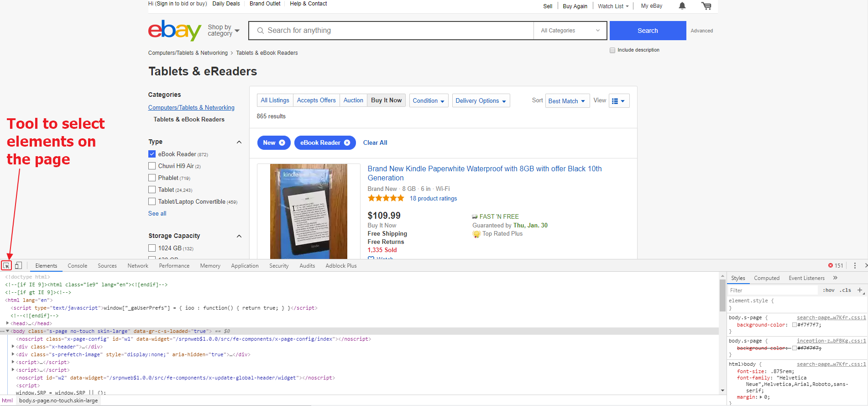868x406 pixels.
Task: Switch to the Sources tab
Action: [107, 265]
